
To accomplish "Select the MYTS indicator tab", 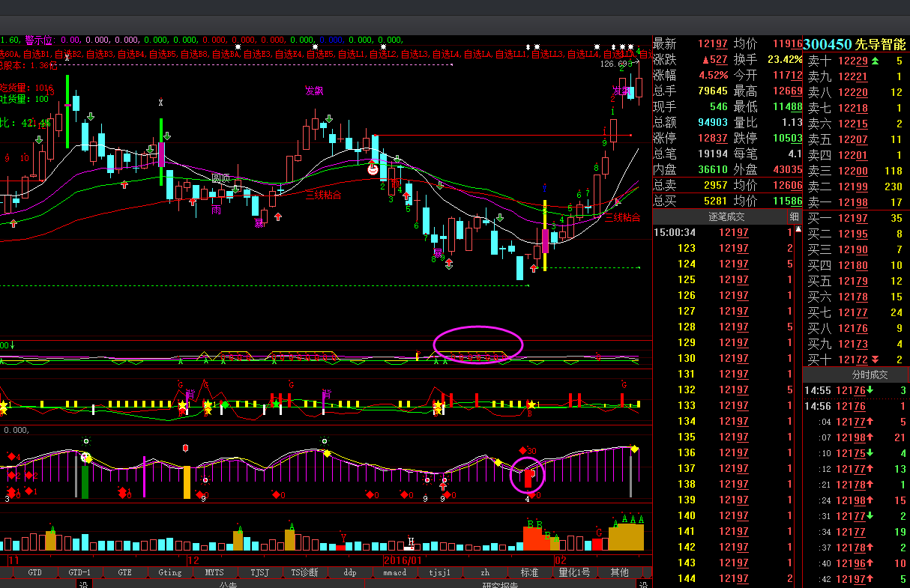I will (x=214, y=572).
